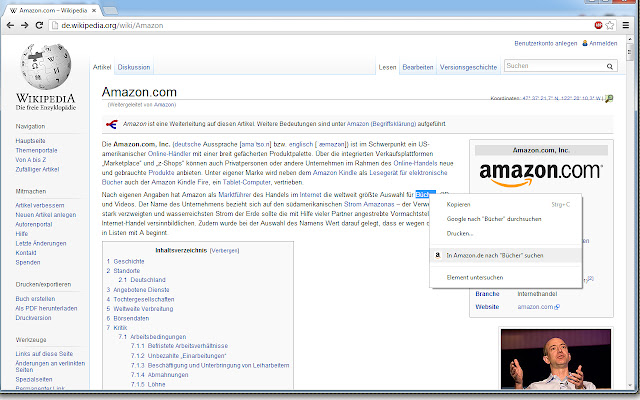Open the Adblock extension icon
The height and width of the screenshot is (400, 640).
point(598,25)
